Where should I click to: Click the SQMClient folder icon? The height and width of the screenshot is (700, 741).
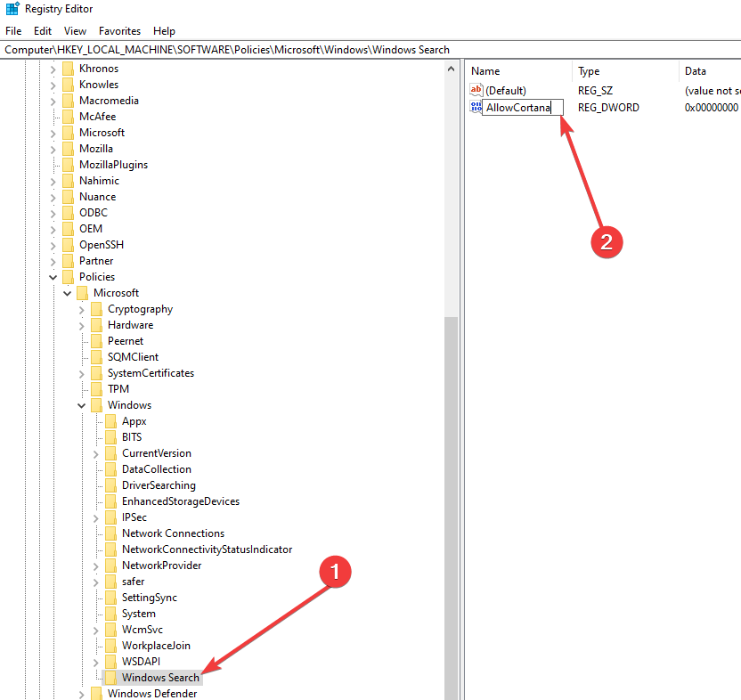pyautogui.click(x=97, y=357)
